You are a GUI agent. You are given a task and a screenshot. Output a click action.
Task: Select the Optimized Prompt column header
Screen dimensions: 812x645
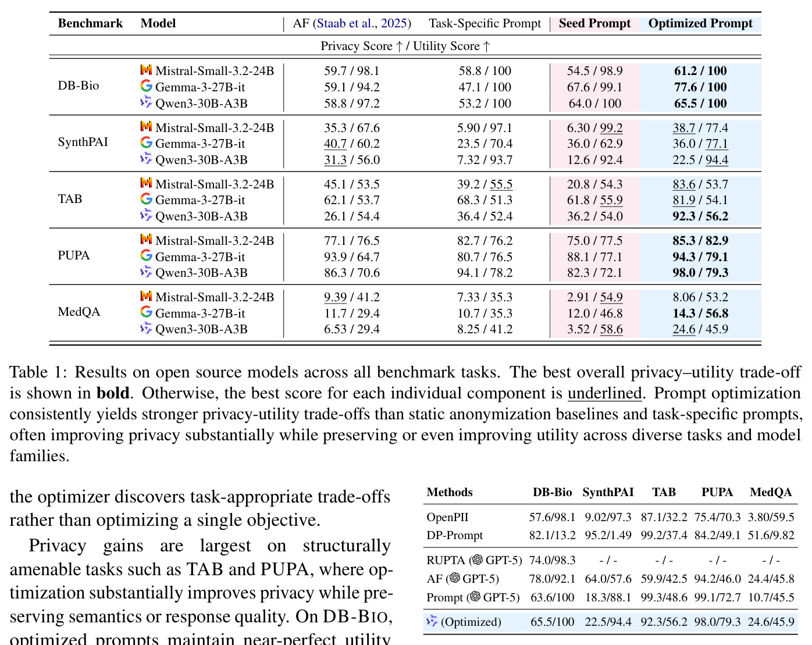(700, 23)
